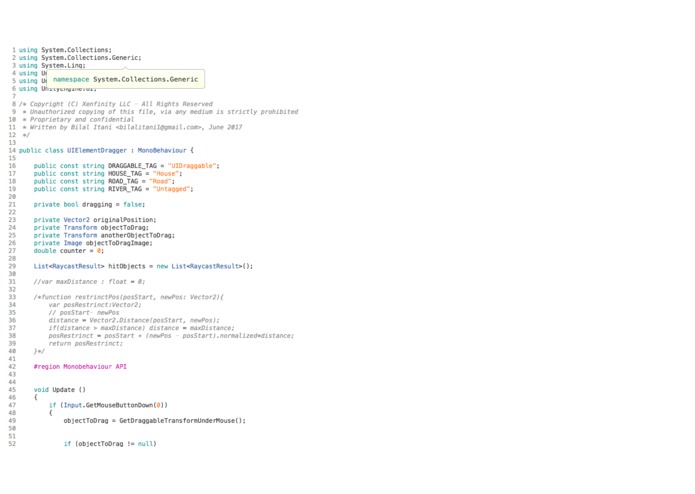Click the 'return posRestrinct;' comment line

point(86,343)
